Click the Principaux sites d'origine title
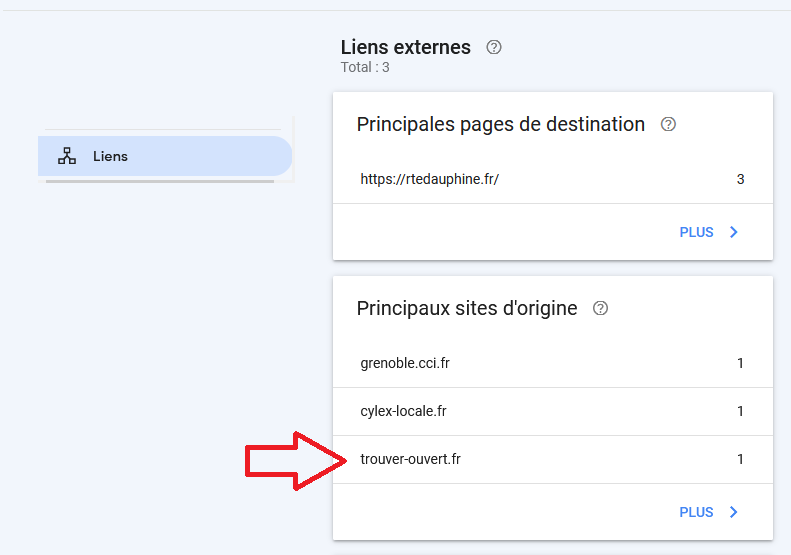 (466, 309)
